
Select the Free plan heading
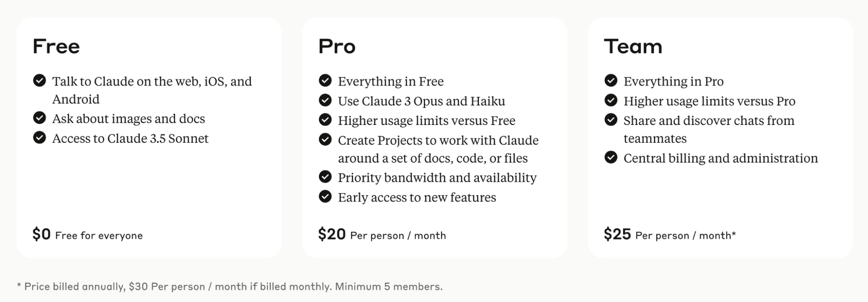pos(56,46)
